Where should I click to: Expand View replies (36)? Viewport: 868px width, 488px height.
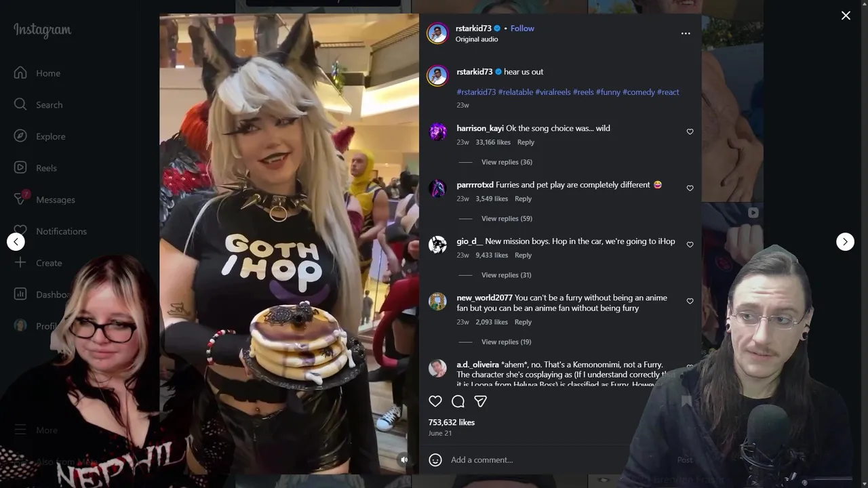507,162
